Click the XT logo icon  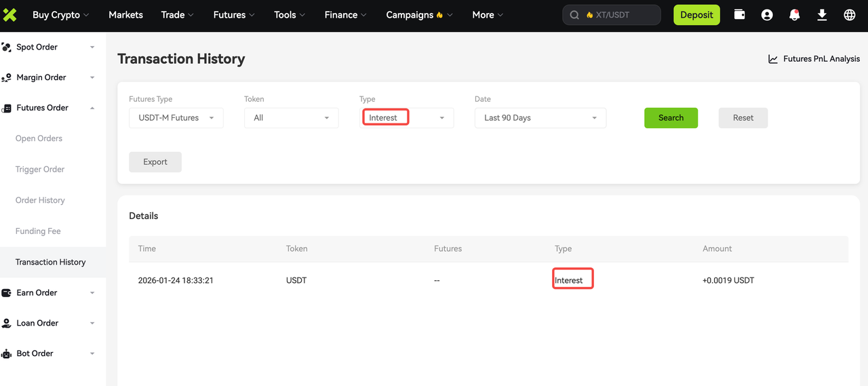click(x=9, y=15)
